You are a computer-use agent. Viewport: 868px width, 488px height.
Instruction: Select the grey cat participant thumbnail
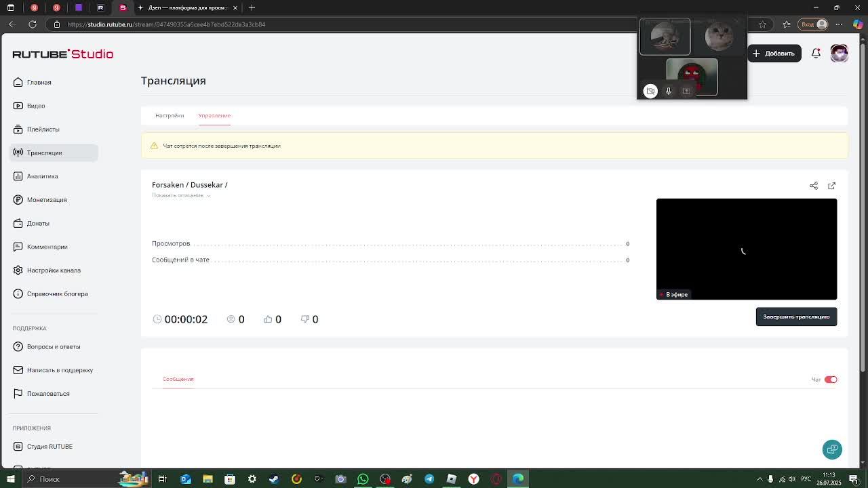719,37
